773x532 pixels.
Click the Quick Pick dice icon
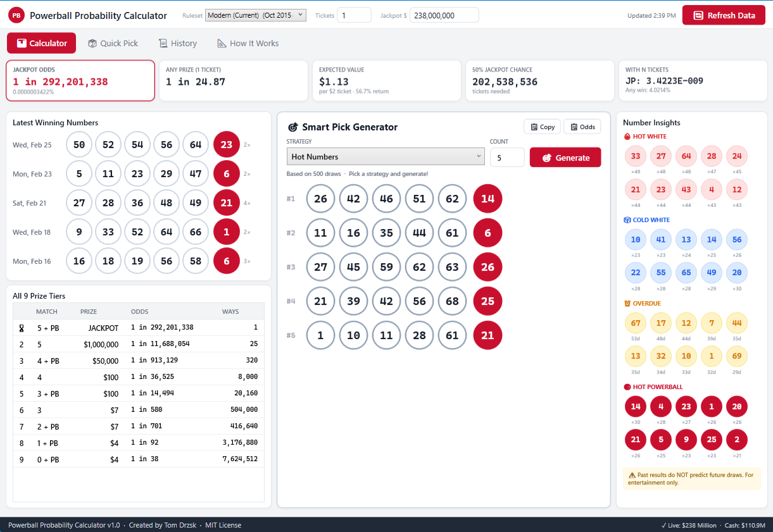point(92,43)
